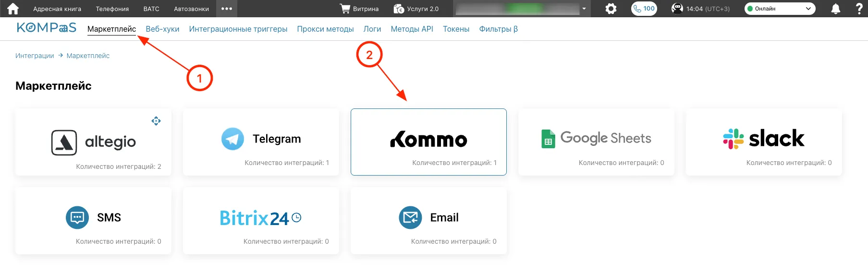Viewport: 868px width, 273px height.
Task: Click the Услуги 2.0 link
Action: [x=423, y=9]
